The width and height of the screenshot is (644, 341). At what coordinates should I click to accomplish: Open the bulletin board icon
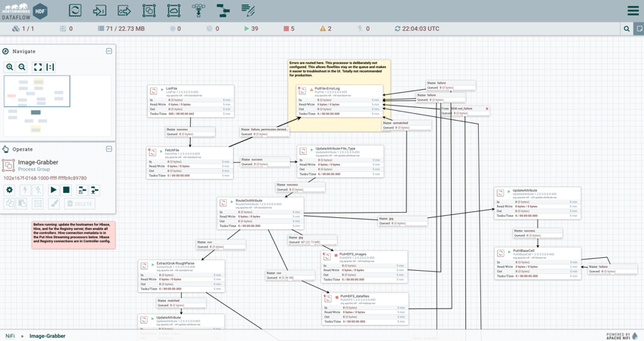point(639,29)
